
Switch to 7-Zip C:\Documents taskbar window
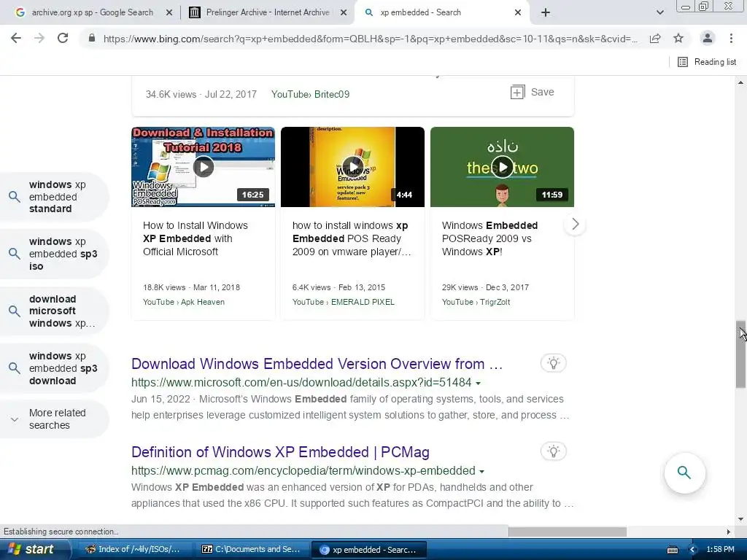point(252,550)
